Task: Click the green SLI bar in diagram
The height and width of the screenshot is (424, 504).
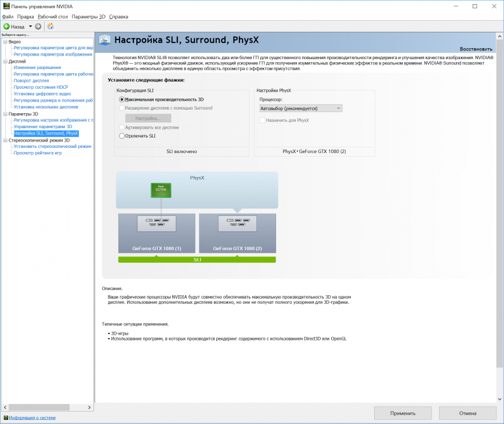Action: click(197, 259)
